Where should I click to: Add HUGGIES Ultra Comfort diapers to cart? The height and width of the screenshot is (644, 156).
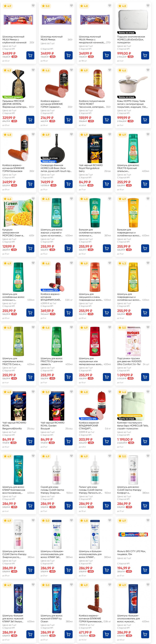click(x=145, y=377)
